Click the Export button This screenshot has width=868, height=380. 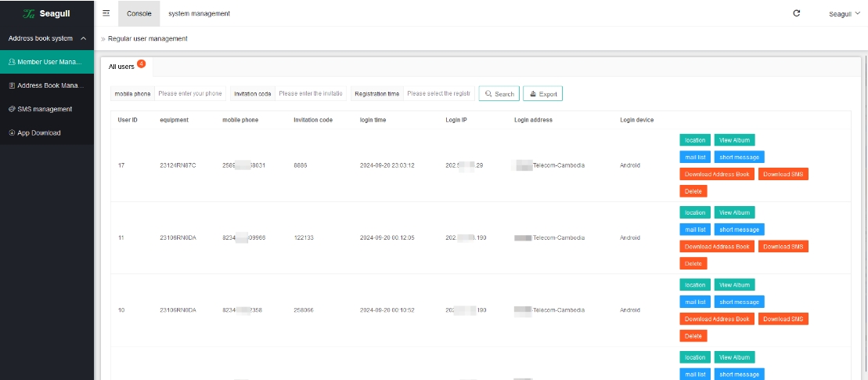542,94
